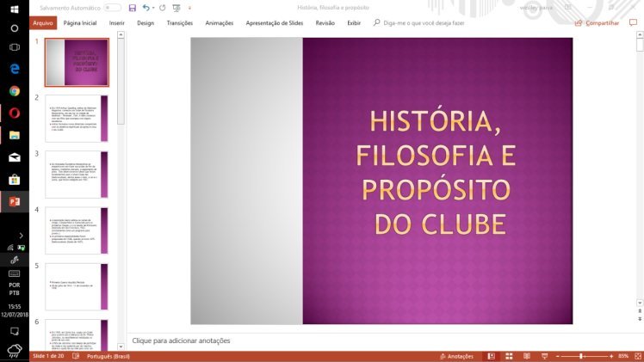Open File Explorer from taskbar
This screenshot has height=362, width=644.
(x=15, y=135)
